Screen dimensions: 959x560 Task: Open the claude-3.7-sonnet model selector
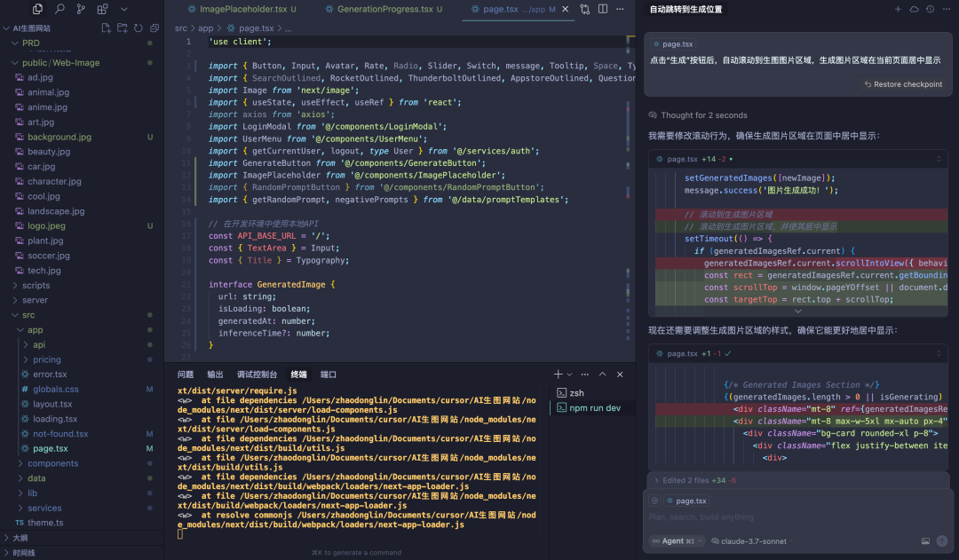pos(753,541)
